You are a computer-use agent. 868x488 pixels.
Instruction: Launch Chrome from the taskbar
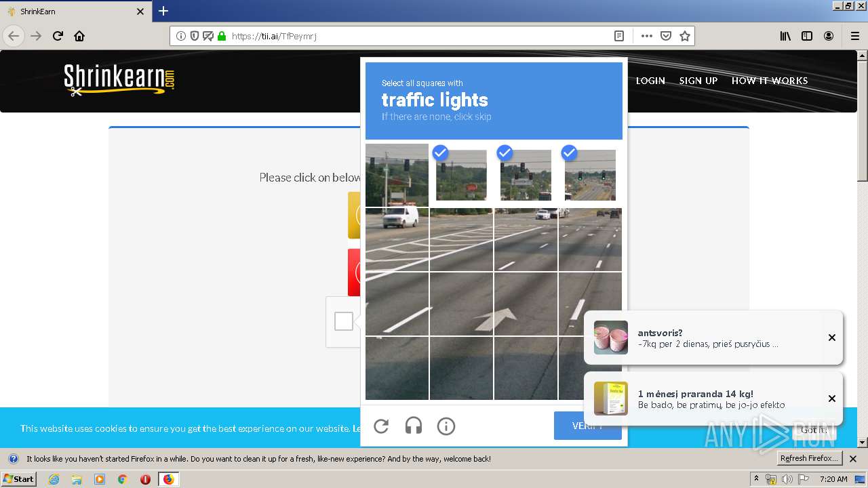point(123,479)
